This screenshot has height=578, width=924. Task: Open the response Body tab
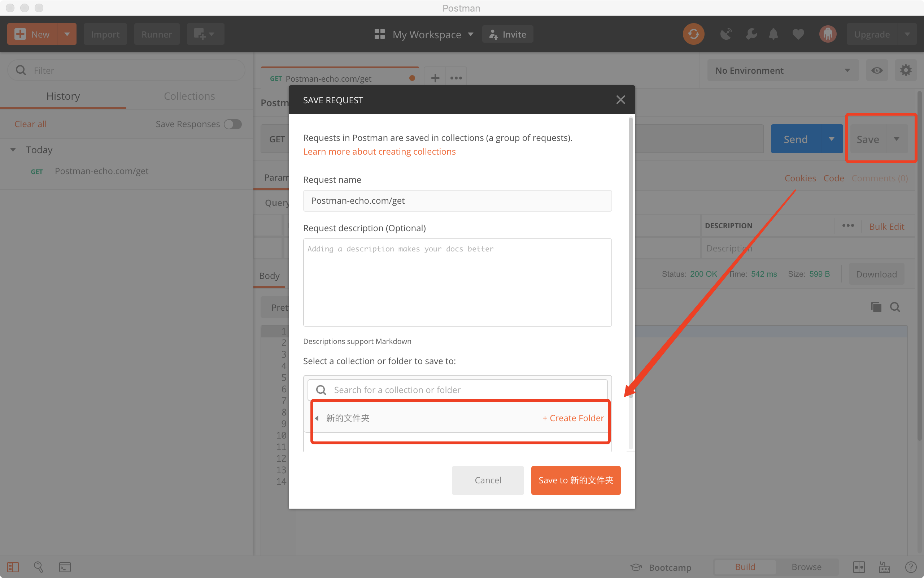point(269,276)
